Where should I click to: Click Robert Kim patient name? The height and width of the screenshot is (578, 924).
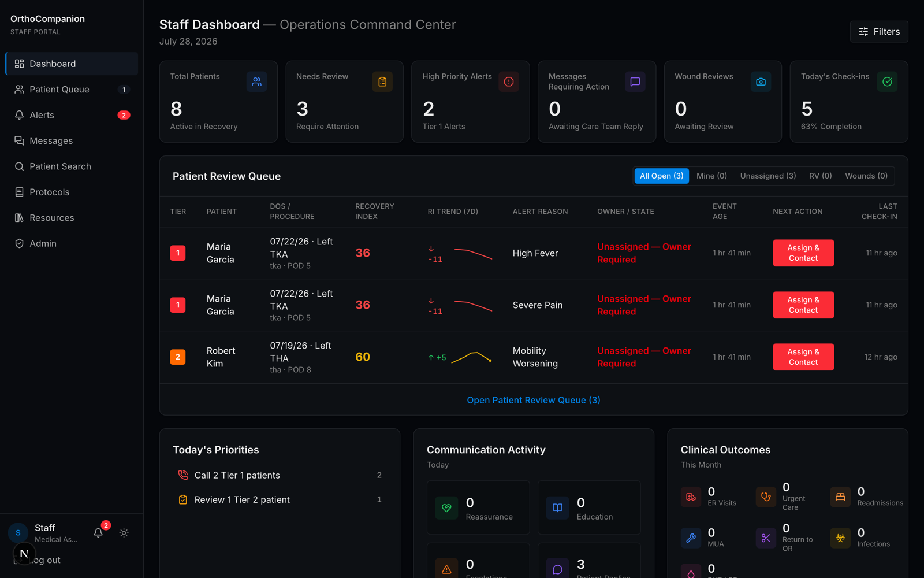(221, 357)
